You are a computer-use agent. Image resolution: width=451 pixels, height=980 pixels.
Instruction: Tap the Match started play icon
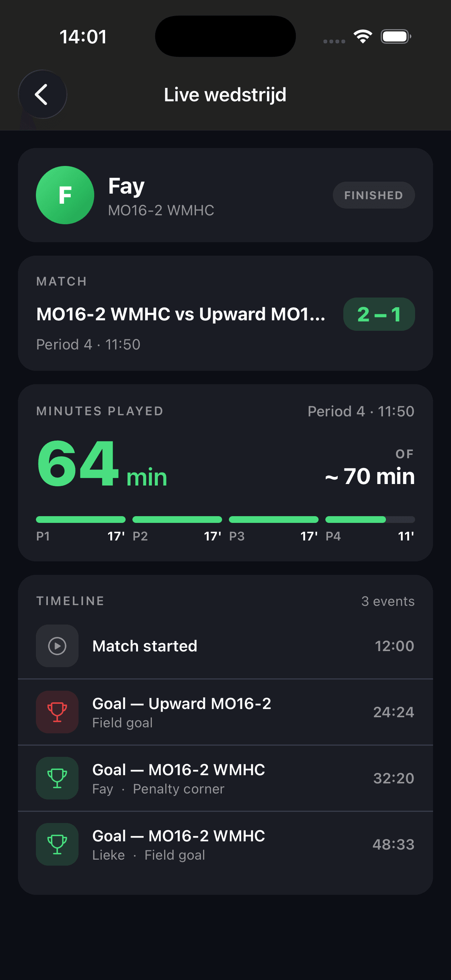58,646
